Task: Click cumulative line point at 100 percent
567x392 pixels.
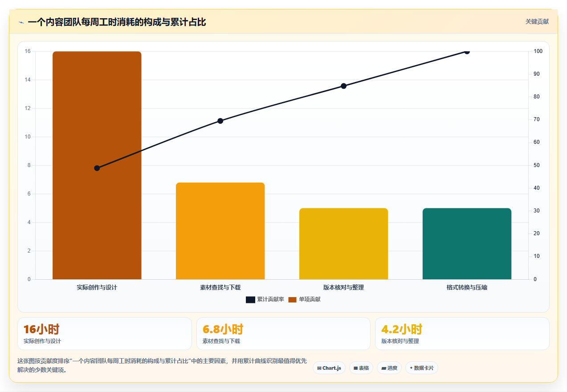Action: 467,51
